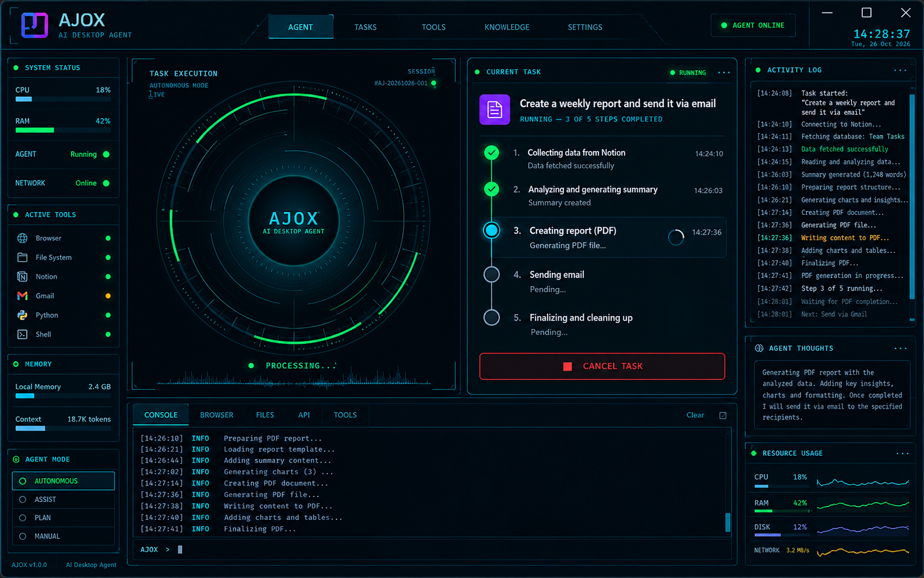924x578 pixels.
Task: Toggle the Shell tool status indicator
Action: point(108,334)
